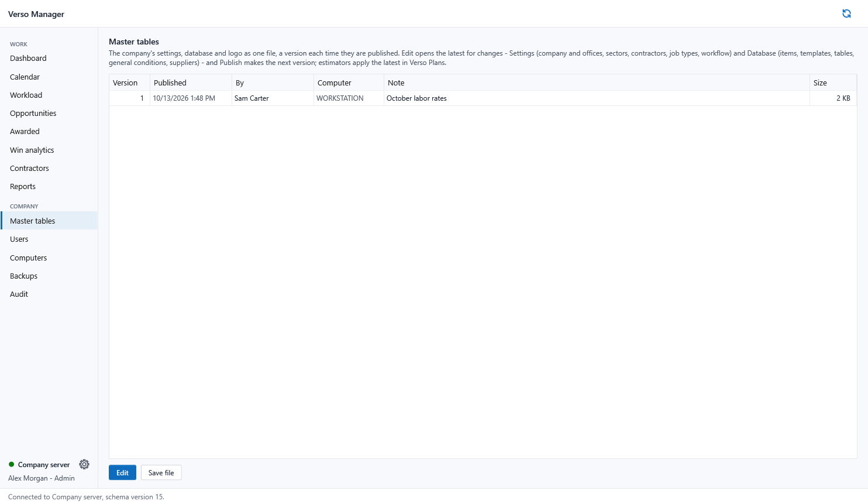Image resolution: width=868 pixels, height=504 pixels.
Task: Click the Edit button
Action: coord(122,472)
